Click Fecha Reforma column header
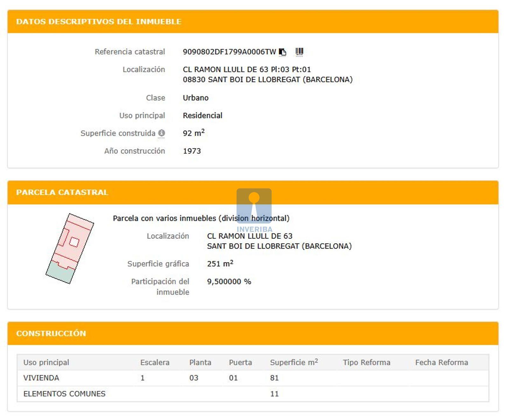The image size is (509, 420). tap(442, 362)
